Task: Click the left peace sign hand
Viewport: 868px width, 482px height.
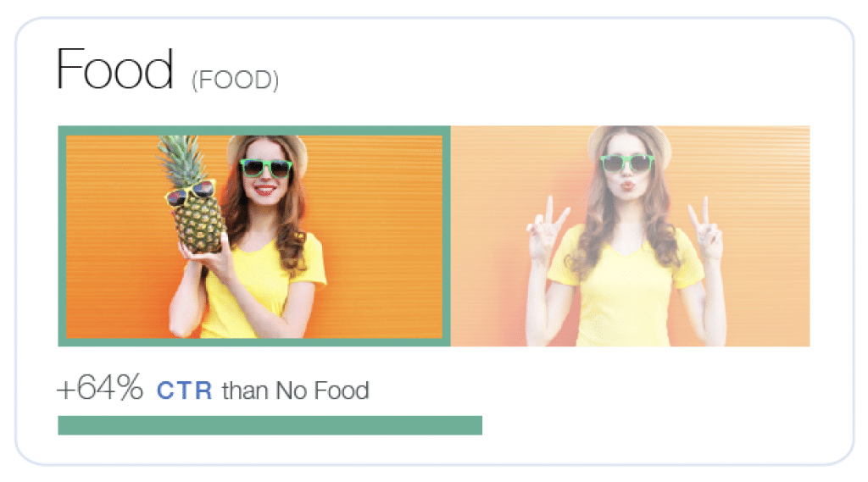Action: (x=547, y=230)
